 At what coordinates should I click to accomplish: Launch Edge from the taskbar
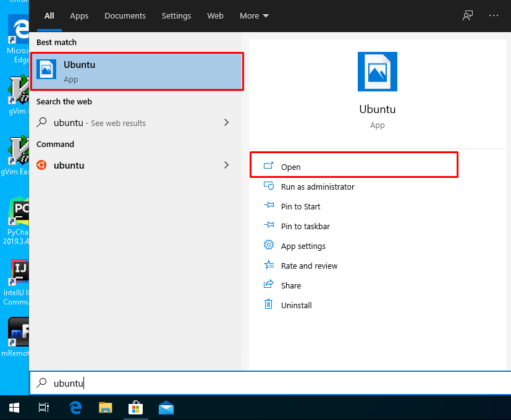click(75, 408)
